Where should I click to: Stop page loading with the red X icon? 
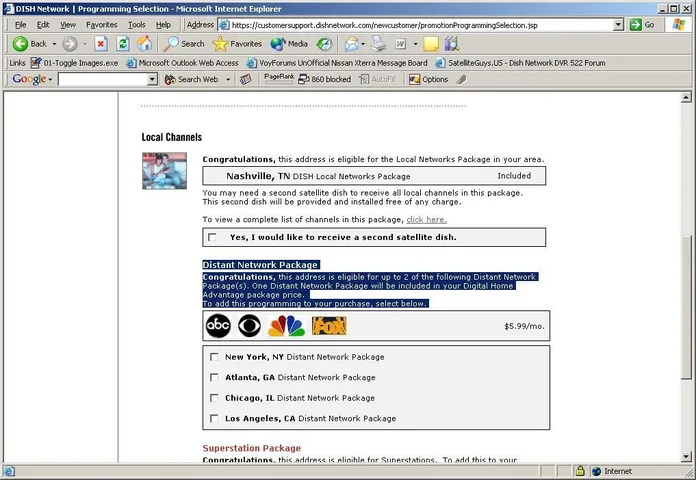(101, 44)
